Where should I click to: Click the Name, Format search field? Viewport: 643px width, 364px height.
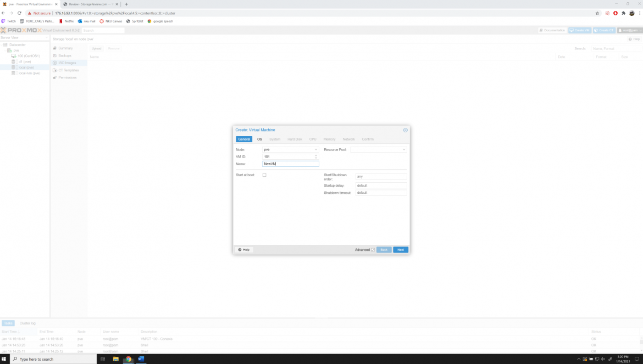[616, 48]
